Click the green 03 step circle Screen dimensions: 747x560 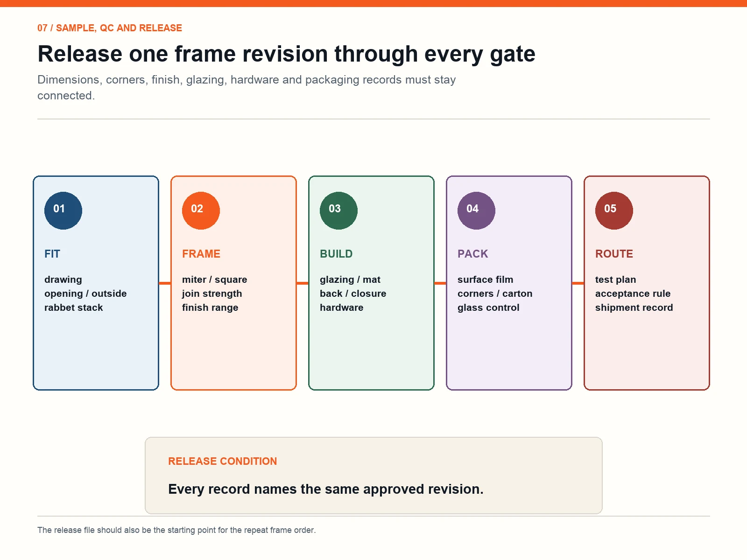(x=338, y=210)
